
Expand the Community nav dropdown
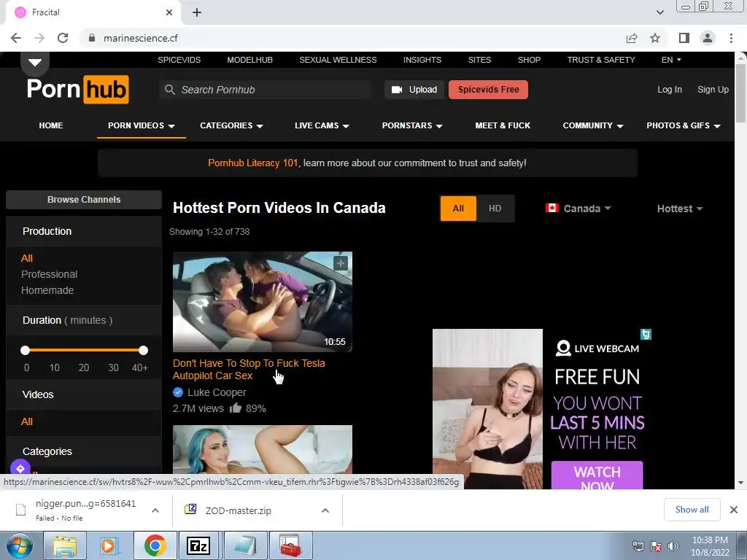(x=593, y=125)
